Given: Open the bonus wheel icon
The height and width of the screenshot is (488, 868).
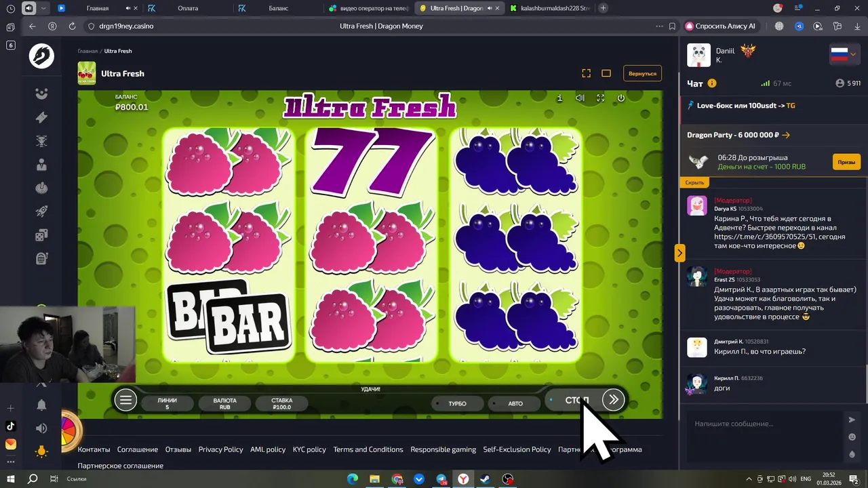Looking at the screenshot, I should tap(70, 430).
